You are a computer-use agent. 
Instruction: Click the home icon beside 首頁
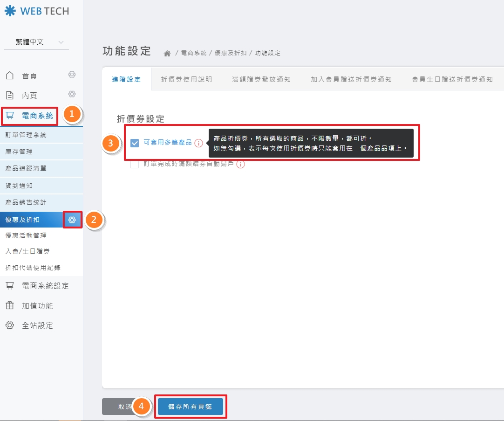pos(9,75)
